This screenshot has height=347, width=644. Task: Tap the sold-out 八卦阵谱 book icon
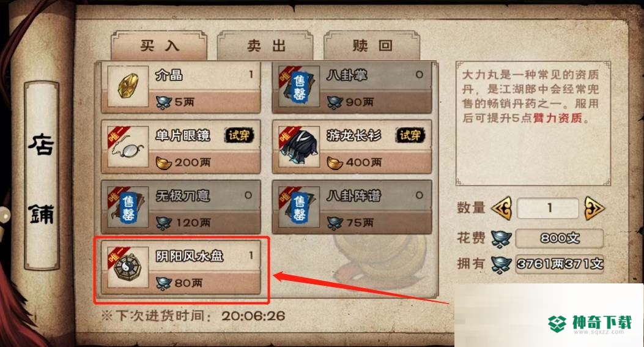[300, 206]
